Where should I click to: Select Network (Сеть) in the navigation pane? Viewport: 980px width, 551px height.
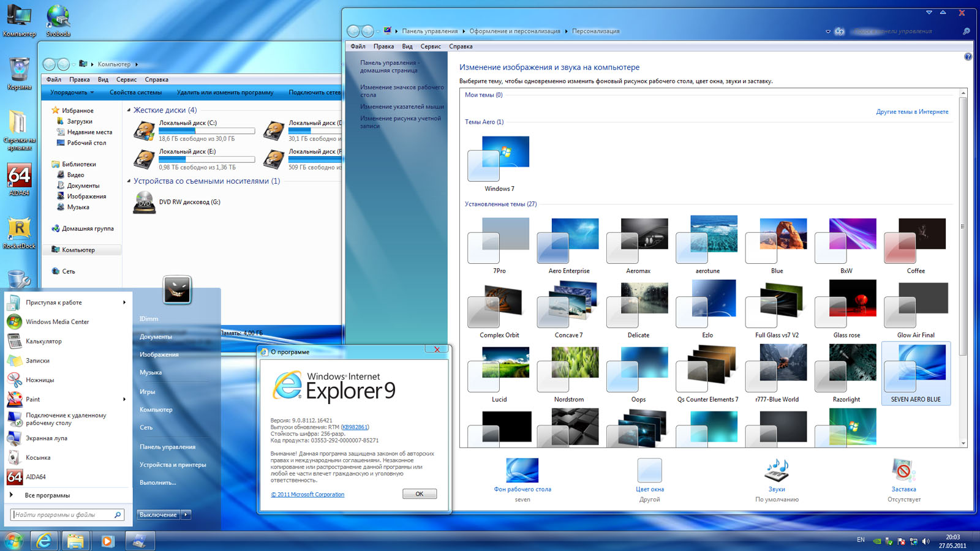coord(68,271)
